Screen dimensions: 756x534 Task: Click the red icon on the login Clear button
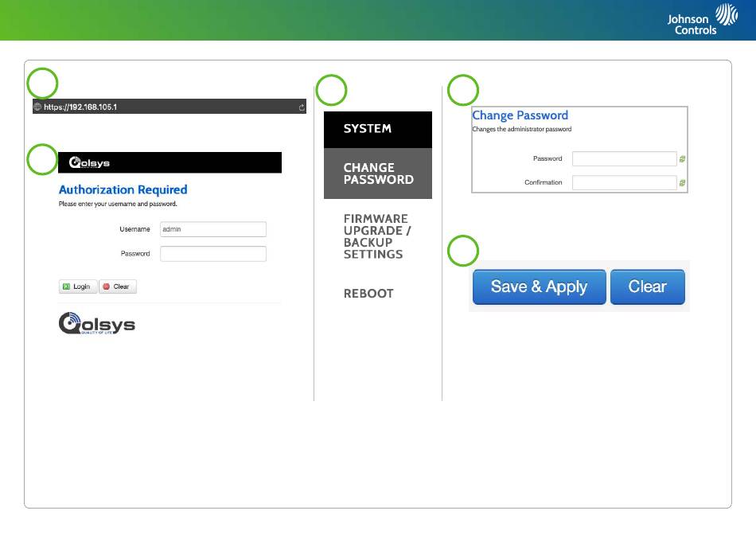(106, 286)
